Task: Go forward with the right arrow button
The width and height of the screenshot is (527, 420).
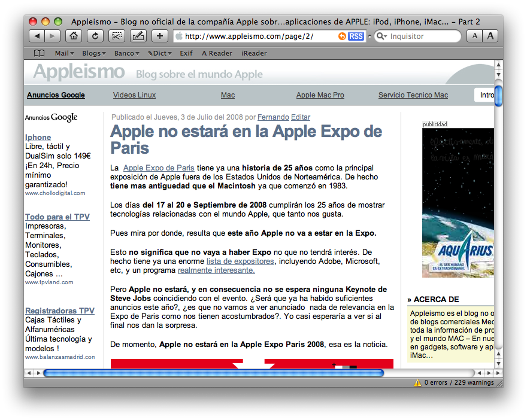Action: pos(52,36)
